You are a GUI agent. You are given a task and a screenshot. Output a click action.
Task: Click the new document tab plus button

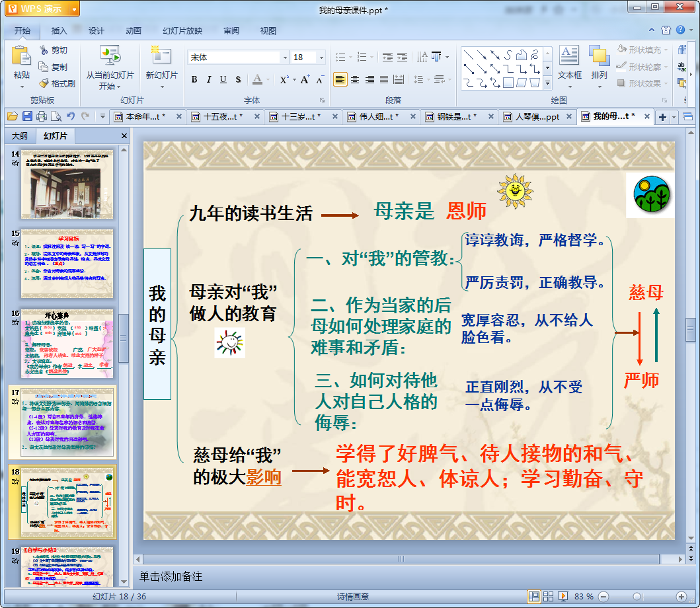coord(662,117)
